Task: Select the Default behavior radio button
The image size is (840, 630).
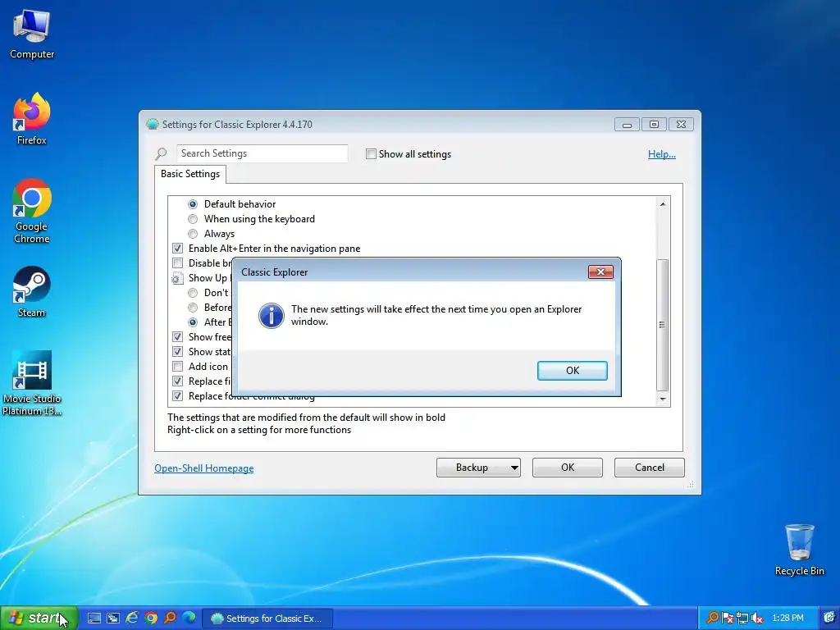Action: (x=193, y=204)
